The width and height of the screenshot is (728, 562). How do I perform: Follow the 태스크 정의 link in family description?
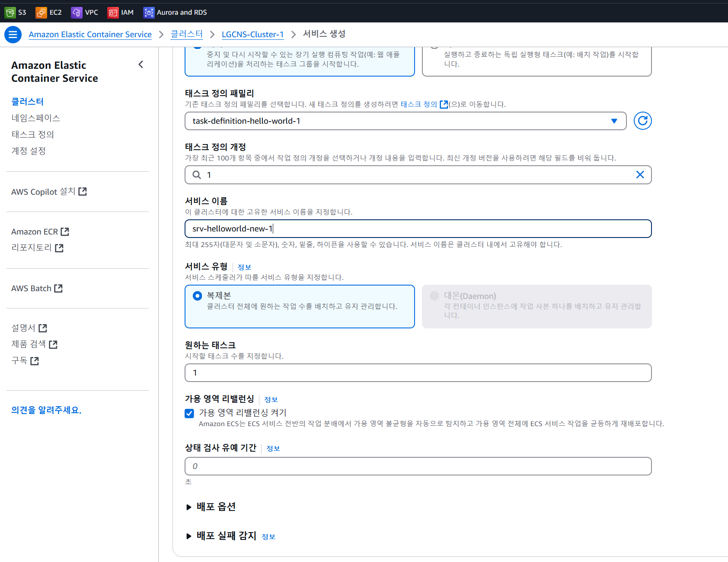[x=419, y=104]
